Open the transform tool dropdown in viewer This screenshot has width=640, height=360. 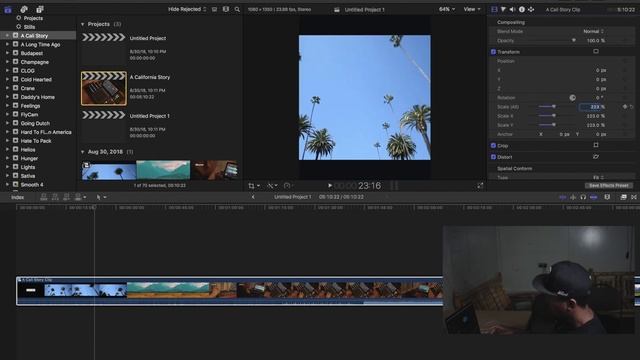[254, 186]
